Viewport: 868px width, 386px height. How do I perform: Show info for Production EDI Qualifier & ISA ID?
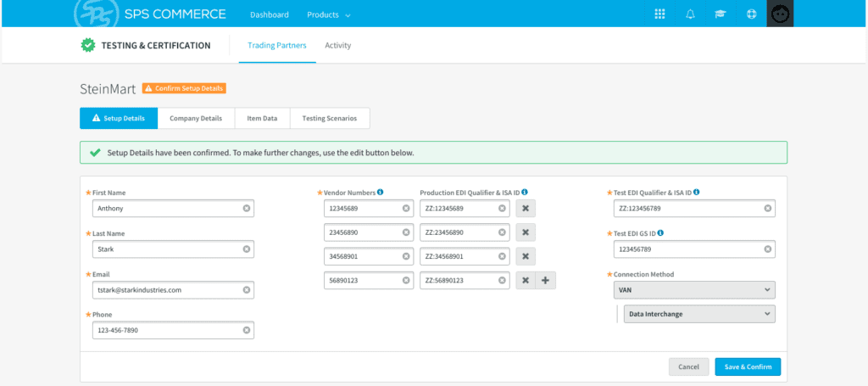coord(524,193)
